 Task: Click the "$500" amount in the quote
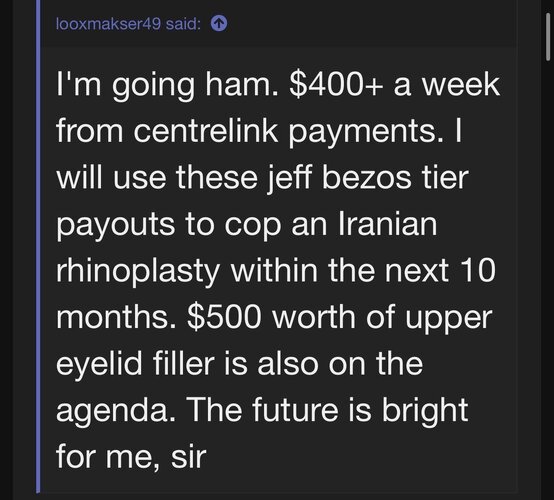pyautogui.click(x=224, y=317)
